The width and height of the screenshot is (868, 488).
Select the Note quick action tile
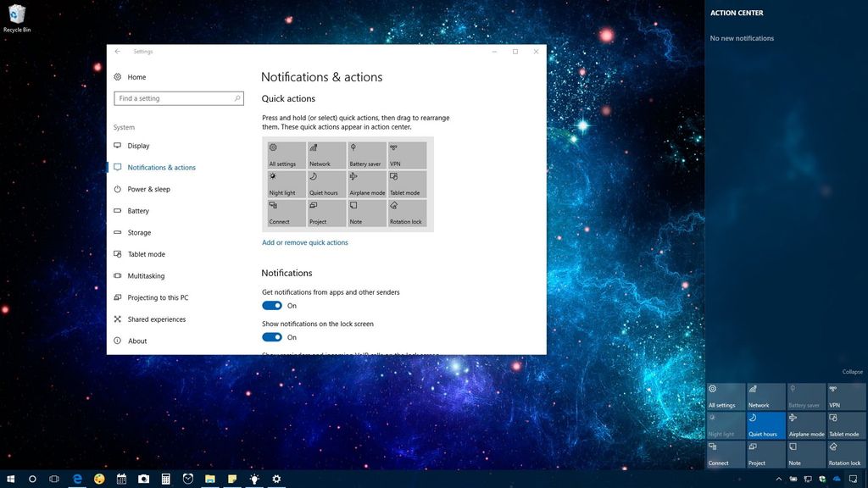pyautogui.click(x=366, y=212)
